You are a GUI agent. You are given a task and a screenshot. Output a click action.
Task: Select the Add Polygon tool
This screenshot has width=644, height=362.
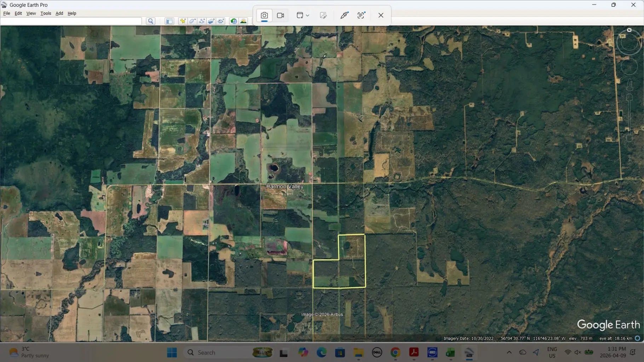tap(192, 21)
